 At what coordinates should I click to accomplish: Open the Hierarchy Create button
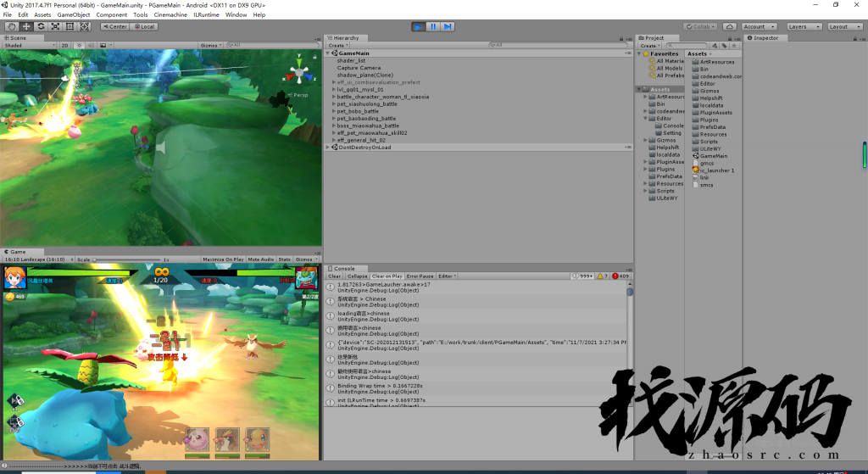click(337, 46)
